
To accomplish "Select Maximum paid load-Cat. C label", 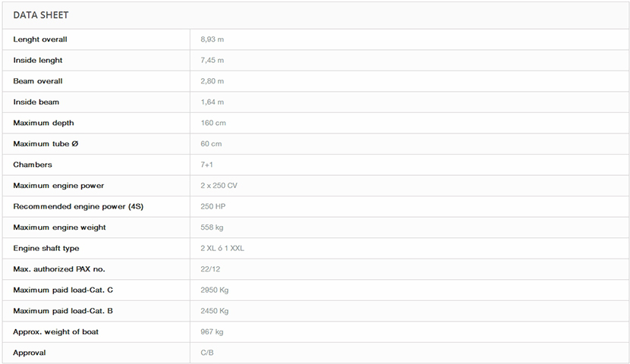I will click(x=63, y=290).
